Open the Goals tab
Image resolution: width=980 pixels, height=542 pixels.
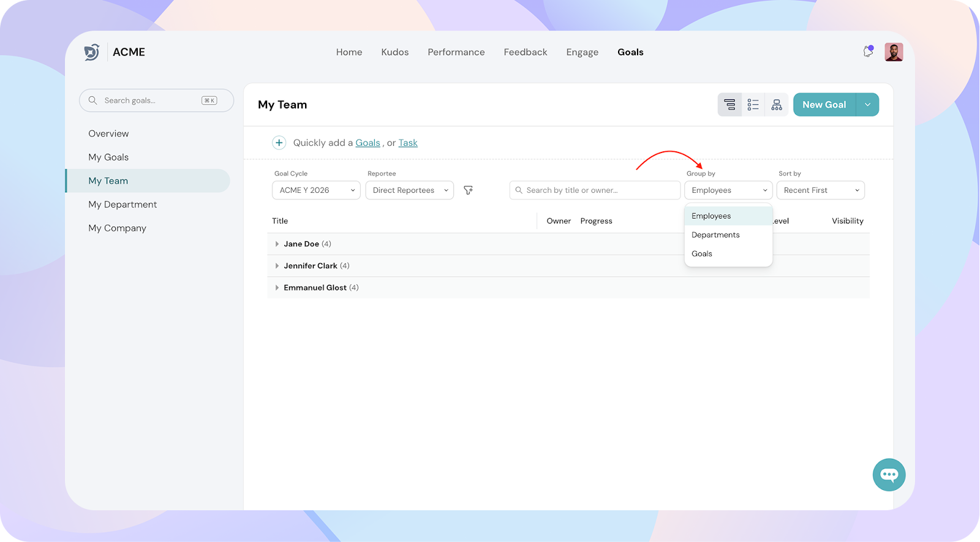pos(630,52)
